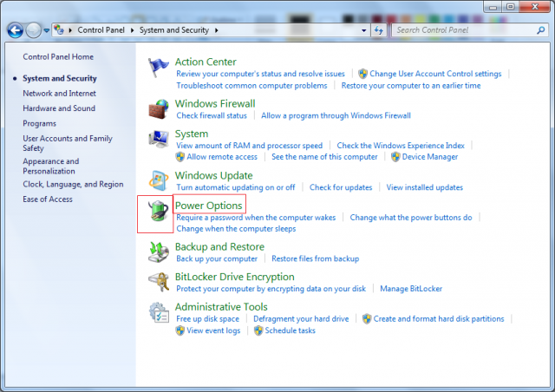The height and width of the screenshot is (392, 555).
Task: Click the Backup and Restore icon
Action: pos(158,252)
